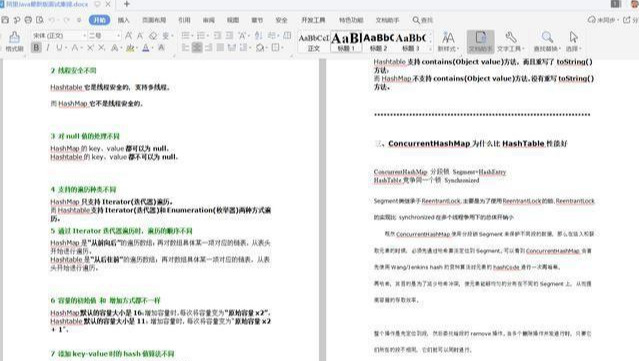Click the Save icon in quick access bar
This screenshot has width=639, height=361.
[x=5, y=20]
